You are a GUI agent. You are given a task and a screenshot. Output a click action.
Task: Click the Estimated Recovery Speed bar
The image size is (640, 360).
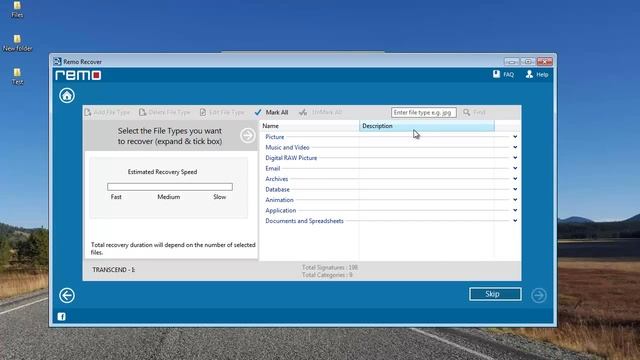click(x=170, y=187)
